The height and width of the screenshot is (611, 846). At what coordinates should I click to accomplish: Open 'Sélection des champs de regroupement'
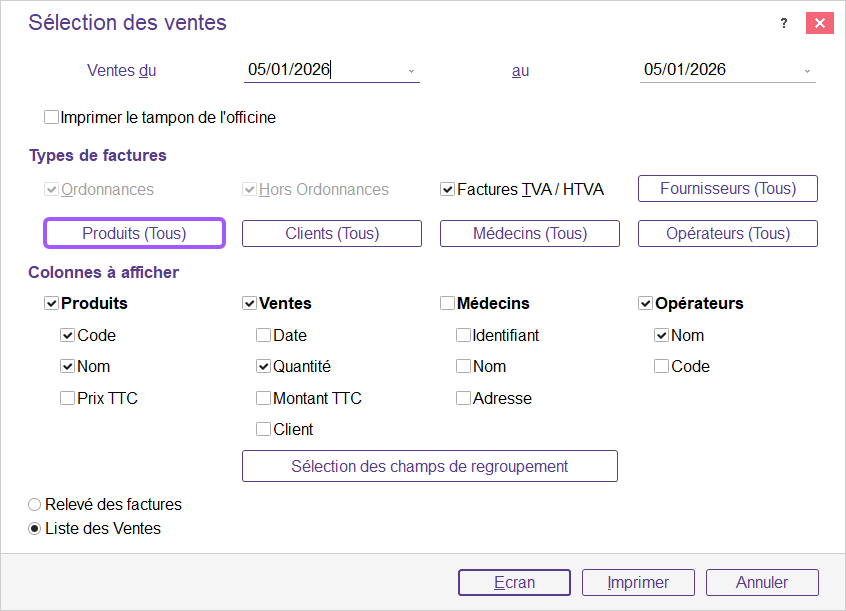(430, 466)
